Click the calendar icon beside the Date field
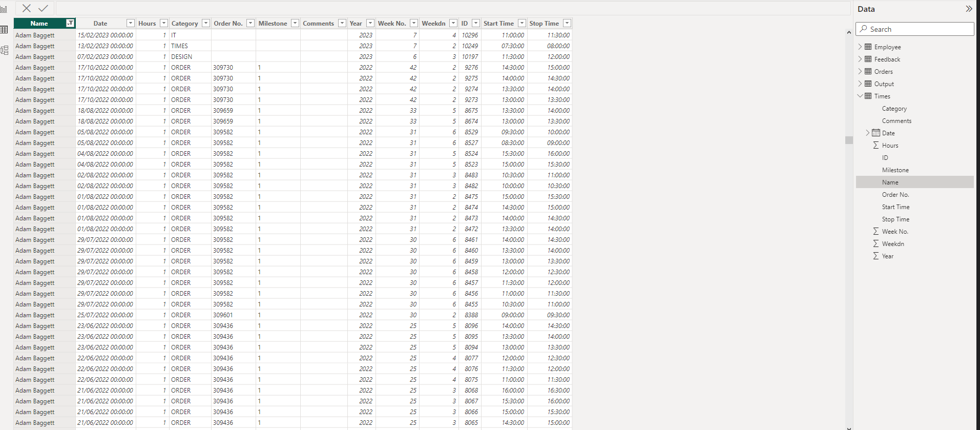The width and height of the screenshot is (980, 430). (x=876, y=133)
